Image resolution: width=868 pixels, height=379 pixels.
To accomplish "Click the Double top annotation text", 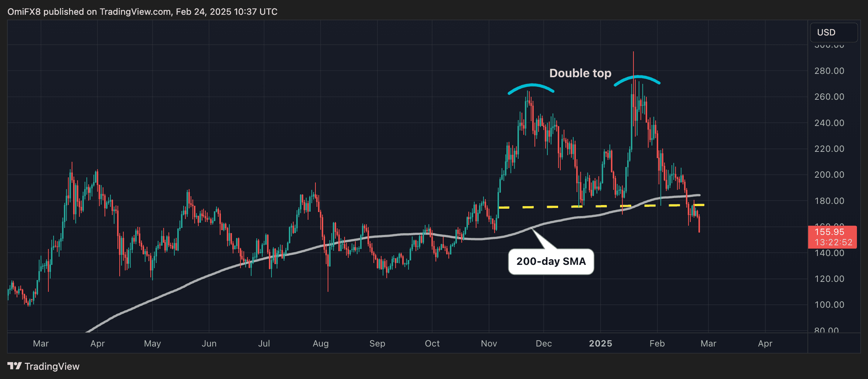I will [580, 73].
